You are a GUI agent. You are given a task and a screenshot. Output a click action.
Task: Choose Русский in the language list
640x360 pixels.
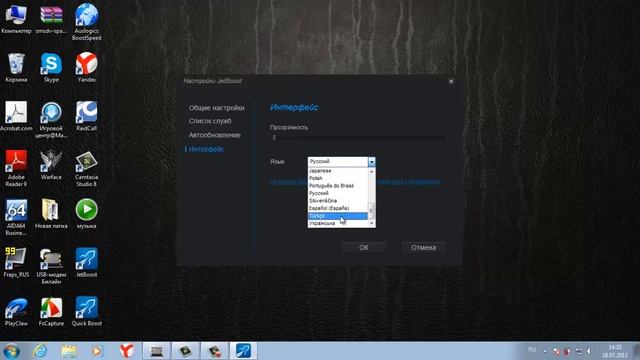click(x=338, y=193)
